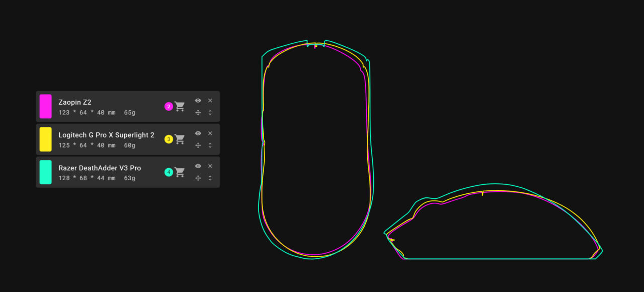
Task: Click the magenta badge numbered 2
Action: [x=169, y=107]
